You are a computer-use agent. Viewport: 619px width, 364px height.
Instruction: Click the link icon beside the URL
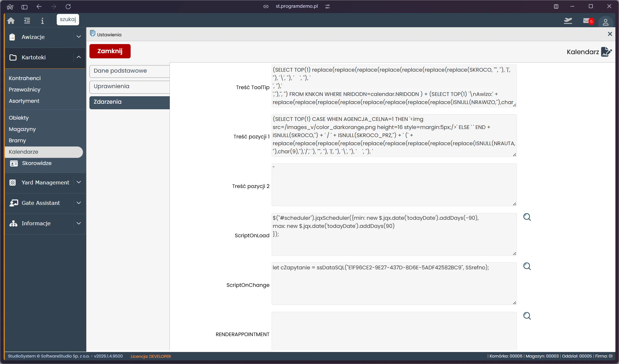(266, 6)
